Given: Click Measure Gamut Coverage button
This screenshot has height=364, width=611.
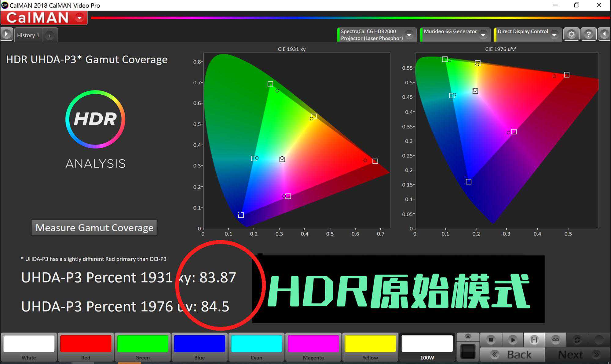Looking at the screenshot, I should [94, 227].
